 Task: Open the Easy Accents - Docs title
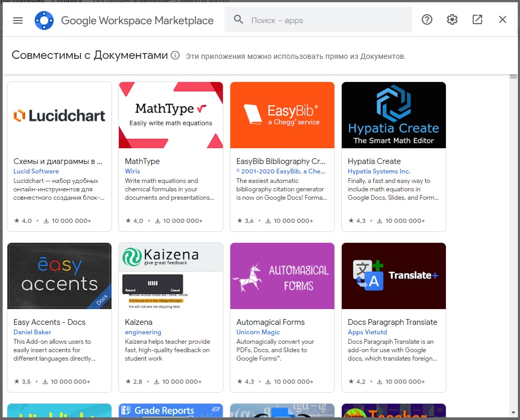[49, 322]
